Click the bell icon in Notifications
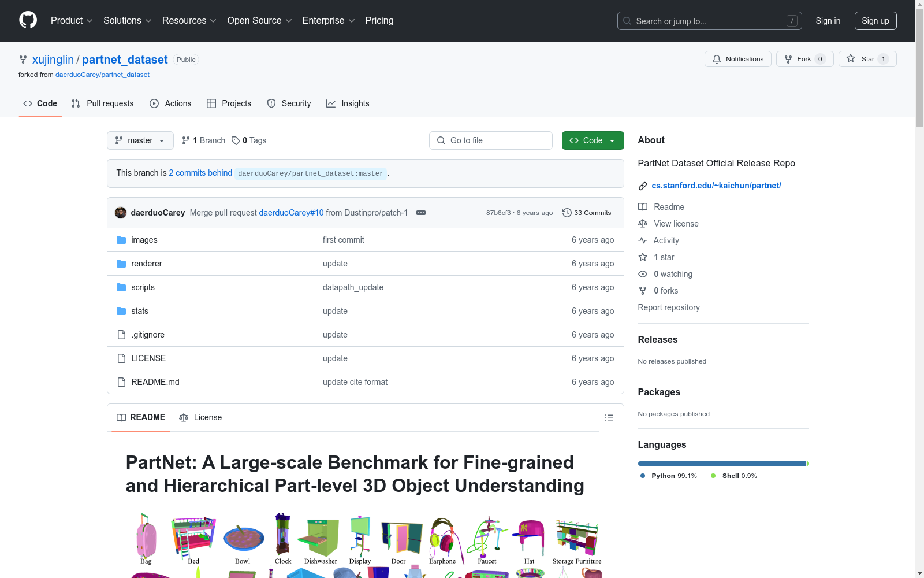Viewport: 924px width, 578px height. coord(717,59)
